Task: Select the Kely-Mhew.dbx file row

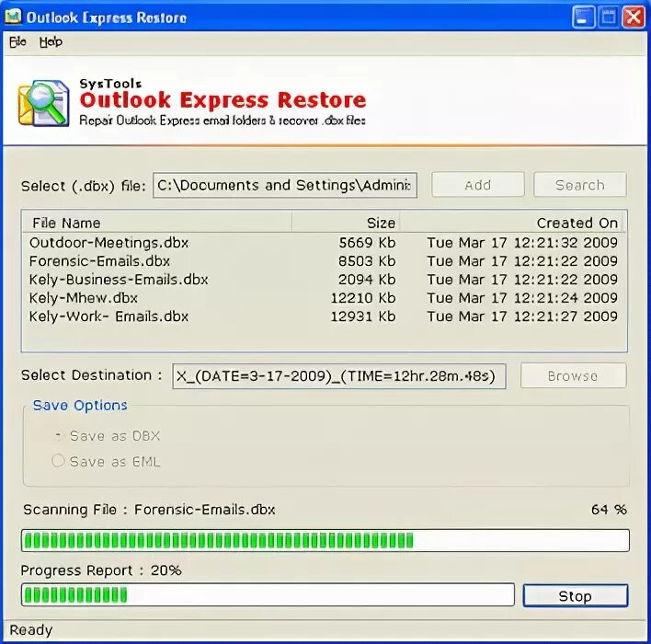Action: coord(324,298)
